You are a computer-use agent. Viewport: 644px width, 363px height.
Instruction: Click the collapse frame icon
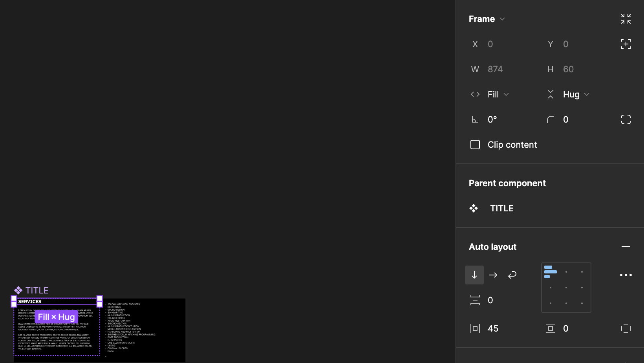pos(626,19)
